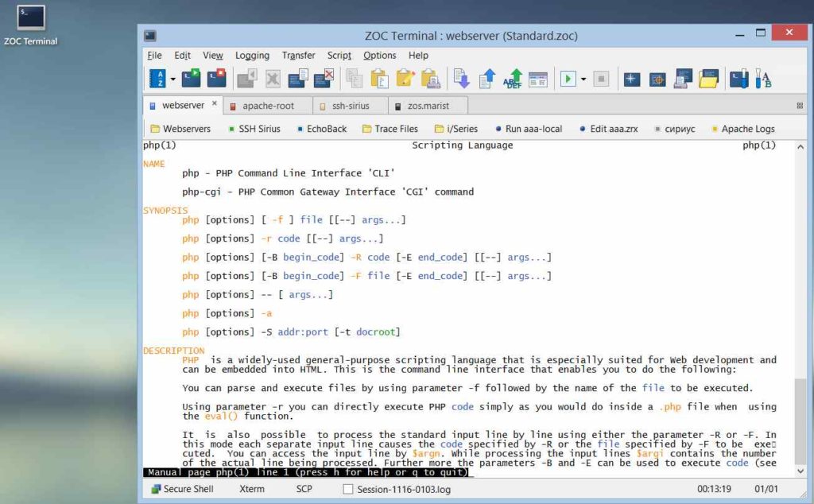Viewport: 814px width, 504px height.
Task: Click the test tube with AB letters icon
Action: coord(763,79)
